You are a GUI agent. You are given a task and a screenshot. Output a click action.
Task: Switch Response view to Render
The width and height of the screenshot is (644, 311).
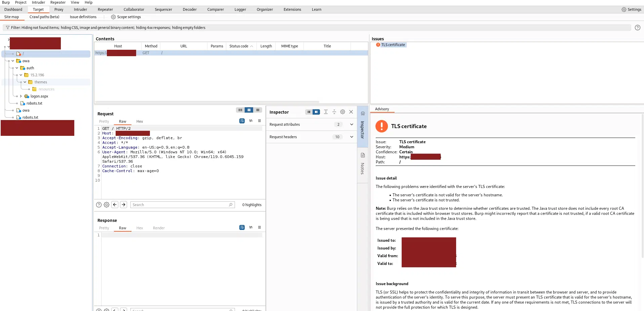point(159,228)
